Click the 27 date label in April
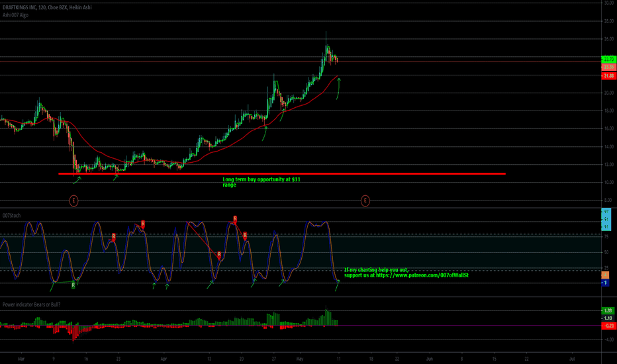617x364 pixels. coord(274,359)
